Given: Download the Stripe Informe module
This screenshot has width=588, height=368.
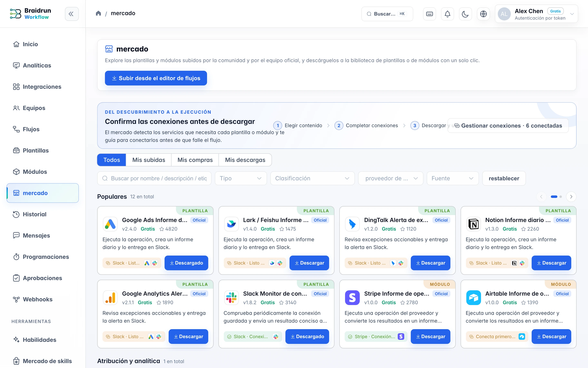Looking at the screenshot, I should [x=430, y=336].
